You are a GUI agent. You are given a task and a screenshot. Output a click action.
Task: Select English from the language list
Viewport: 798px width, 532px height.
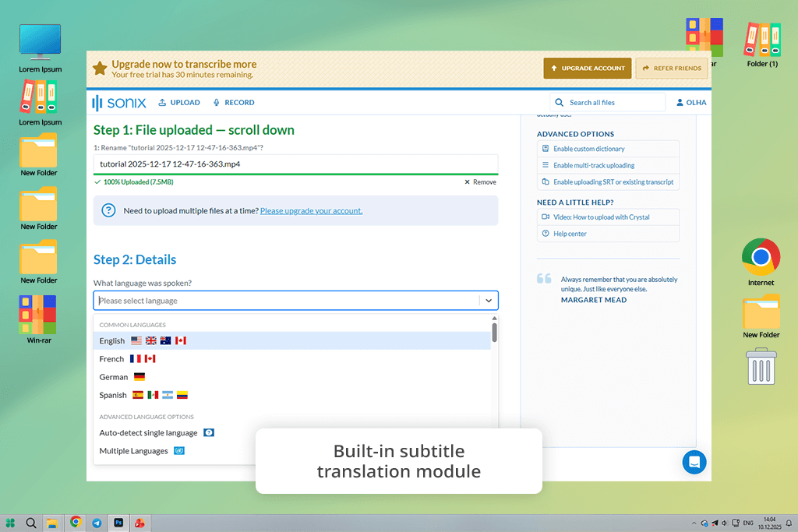tap(291, 340)
